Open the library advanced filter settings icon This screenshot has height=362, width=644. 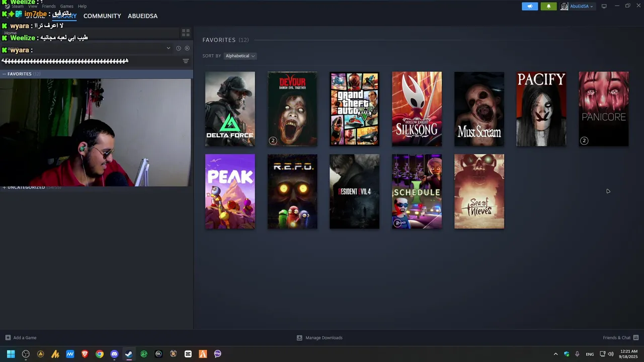(x=186, y=61)
